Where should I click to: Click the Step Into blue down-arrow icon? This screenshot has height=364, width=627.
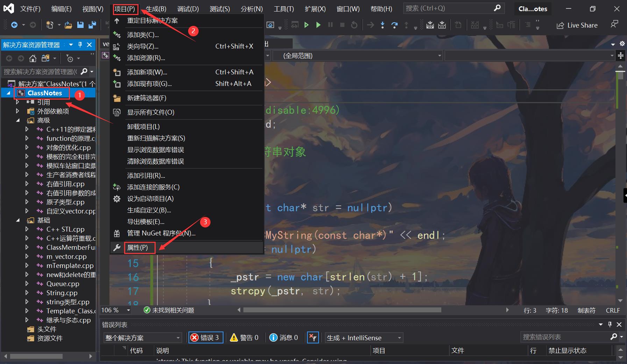tap(383, 25)
